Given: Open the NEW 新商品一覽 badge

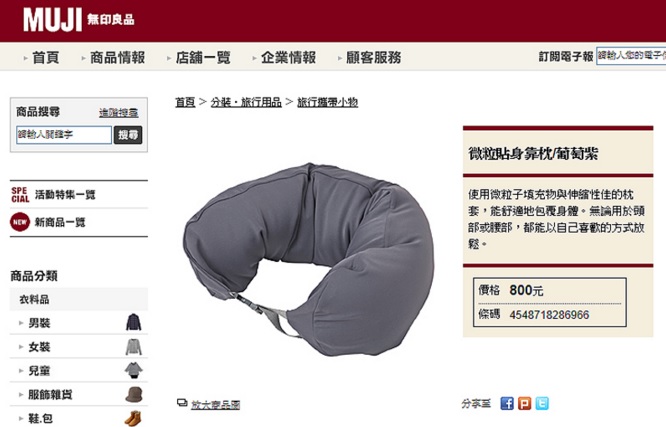Looking at the screenshot, I should coord(20,222).
